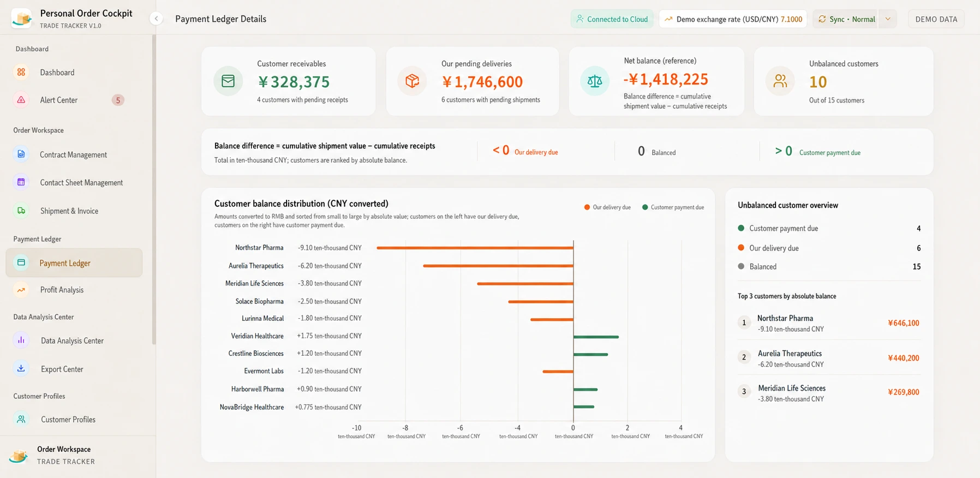Open the Alert Center warning icon
Image resolution: width=980 pixels, height=478 pixels.
click(x=21, y=100)
